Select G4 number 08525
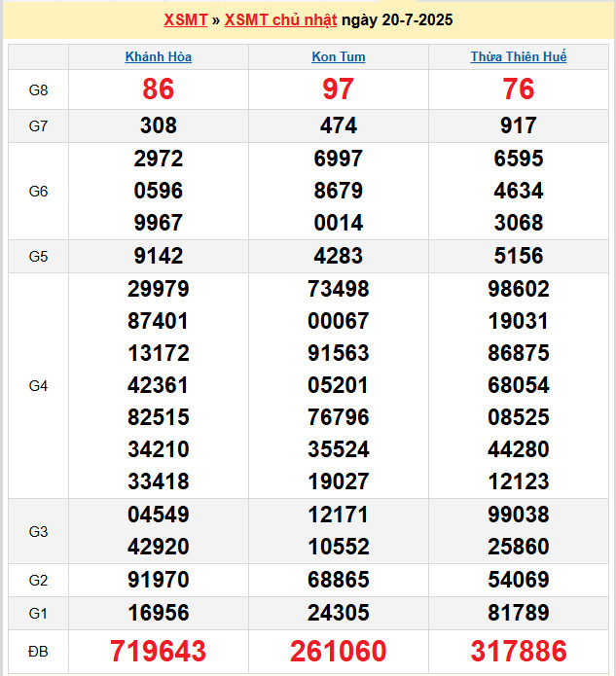616x676 pixels. [x=519, y=417]
